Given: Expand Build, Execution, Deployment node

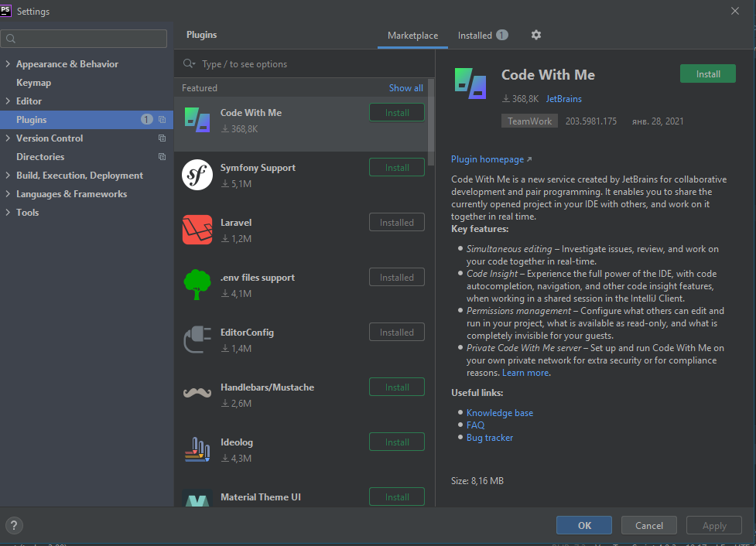Looking at the screenshot, I should click(8, 175).
